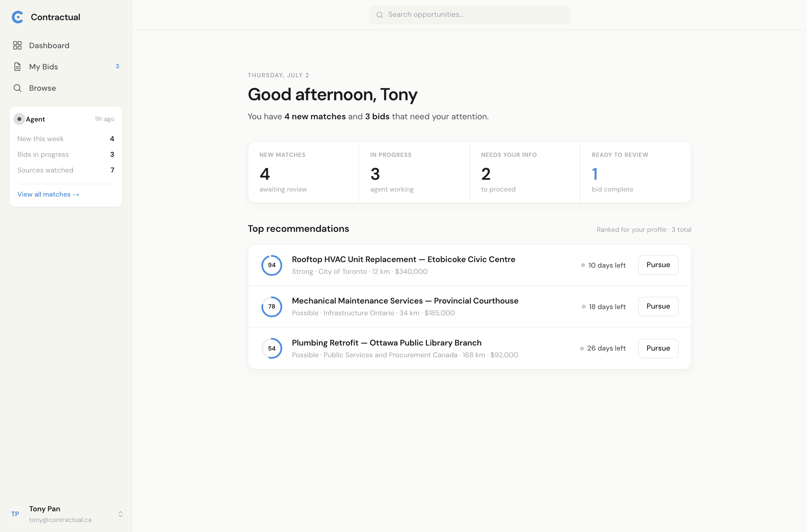This screenshot has height=532, width=807.
Task: Open the New Matches stat card
Action: (303, 172)
